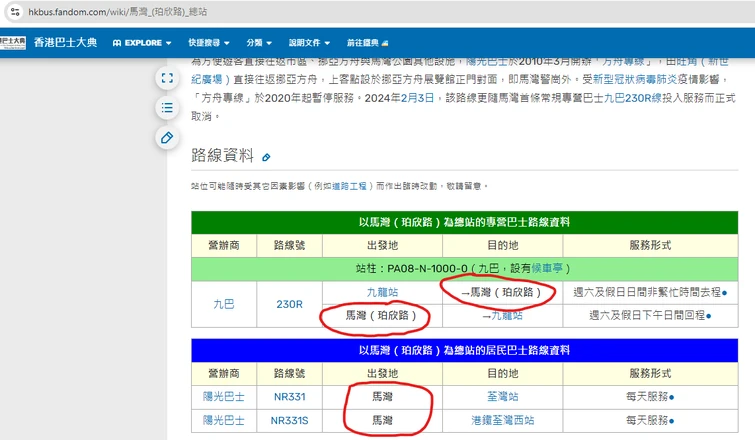Viewport: 755px width, 440px height.
Task: Click the pencil edit page icon
Action: pos(167,138)
